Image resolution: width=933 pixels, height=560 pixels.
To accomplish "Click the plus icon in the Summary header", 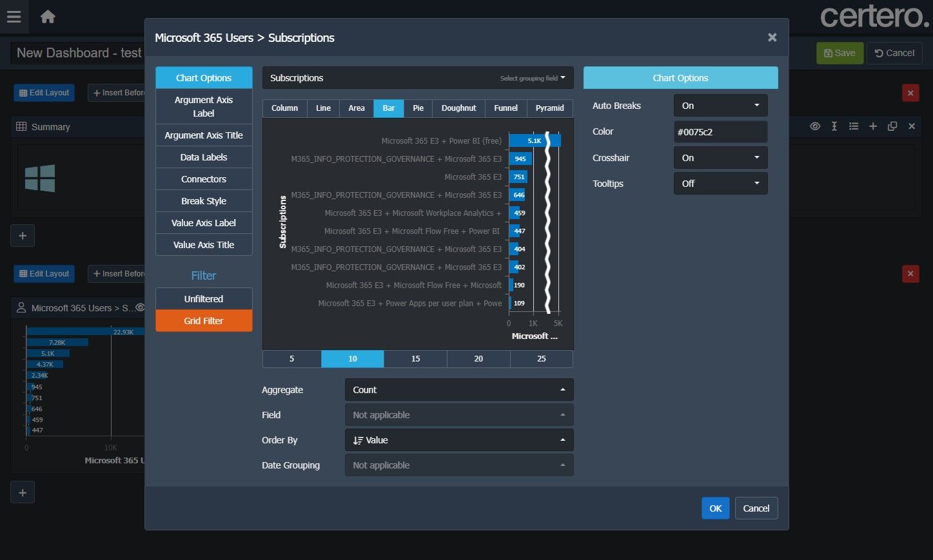I will pos(873,126).
